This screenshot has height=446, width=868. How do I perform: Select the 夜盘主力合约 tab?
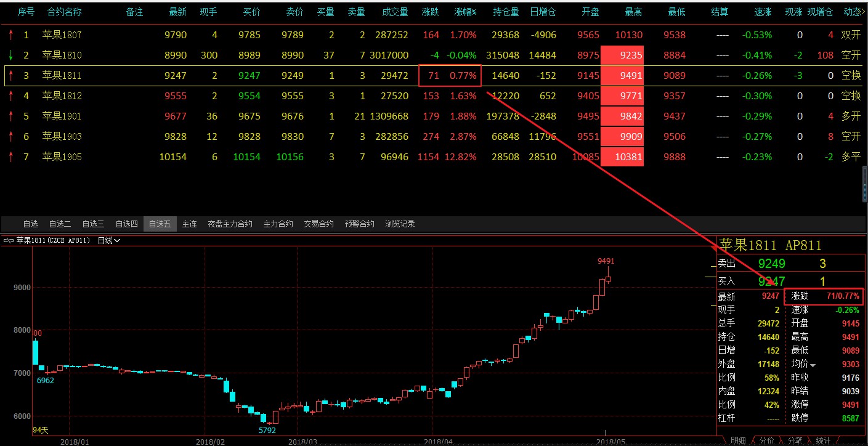coord(230,224)
